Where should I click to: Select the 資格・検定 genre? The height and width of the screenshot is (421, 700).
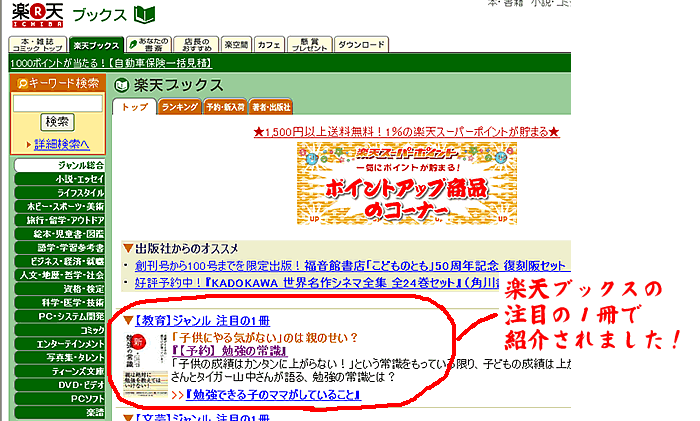click(60, 289)
